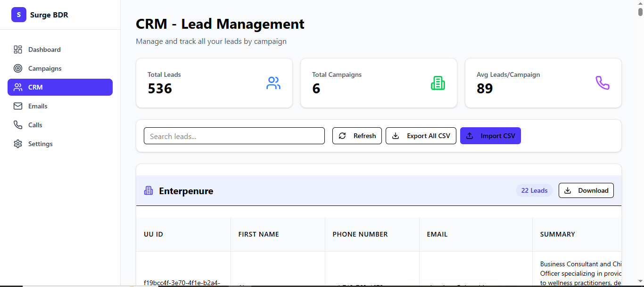644x287 pixels.
Task: Go to Campaigns in the sidebar
Action: coord(45,68)
